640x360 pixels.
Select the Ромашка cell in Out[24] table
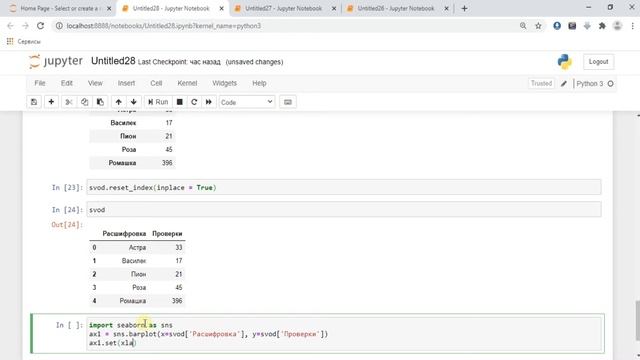coord(133,301)
